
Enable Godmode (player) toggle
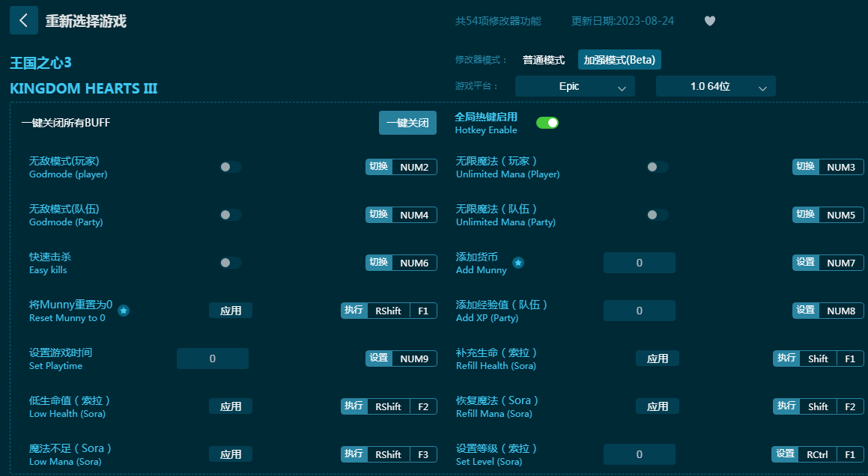230,167
